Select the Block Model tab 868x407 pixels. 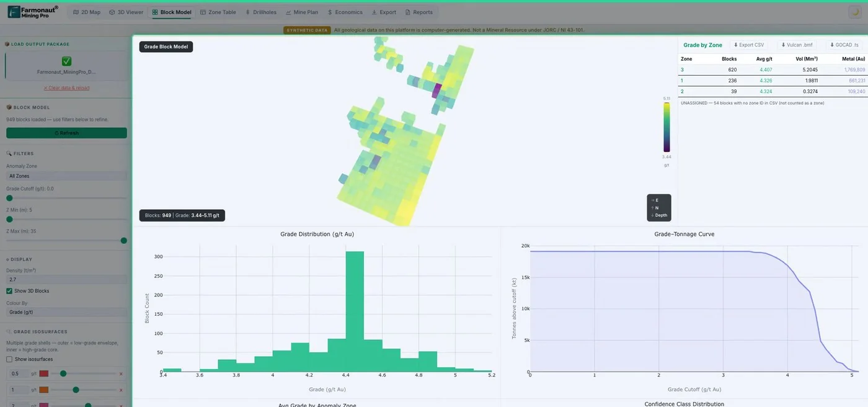pyautogui.click(x=172, y=12)
